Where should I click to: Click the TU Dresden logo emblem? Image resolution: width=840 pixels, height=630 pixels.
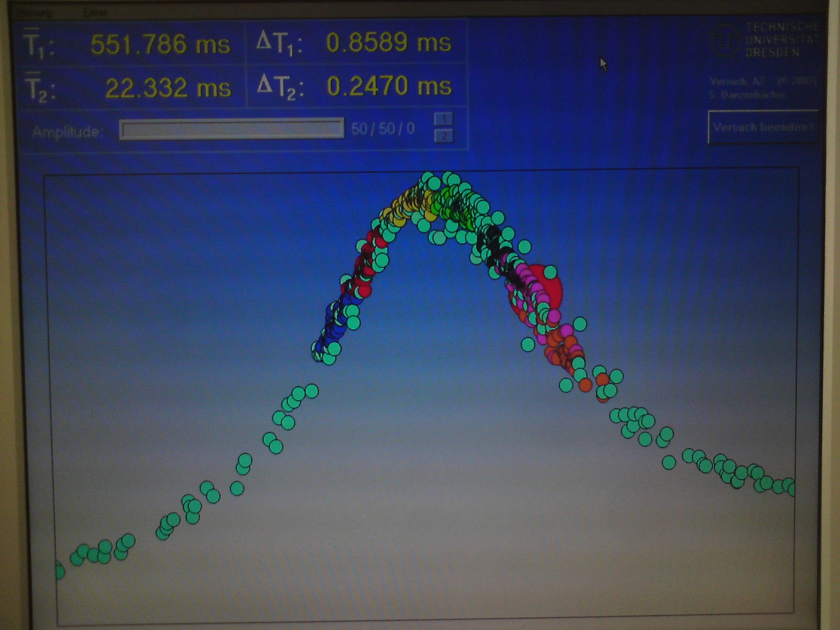[724, 40]
